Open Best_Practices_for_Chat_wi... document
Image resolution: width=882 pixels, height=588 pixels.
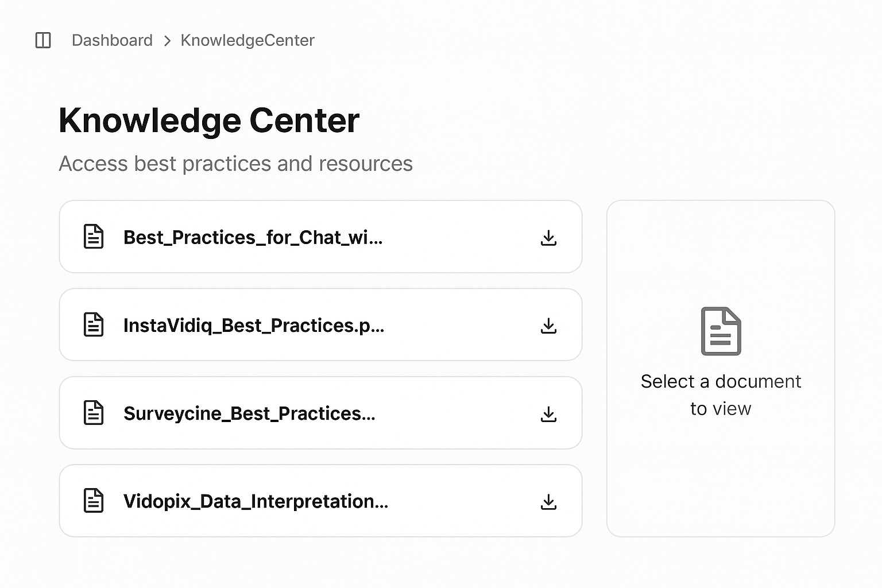(320, 237)
